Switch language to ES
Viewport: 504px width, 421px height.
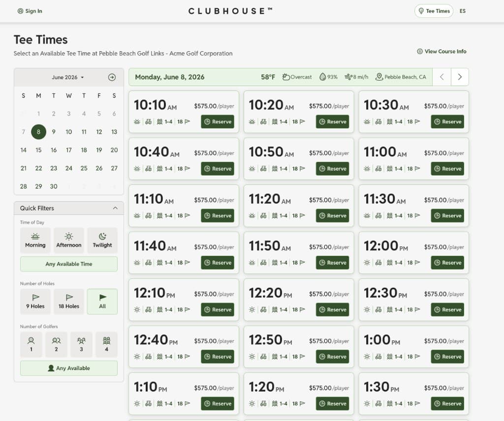(x=462, y=11)
